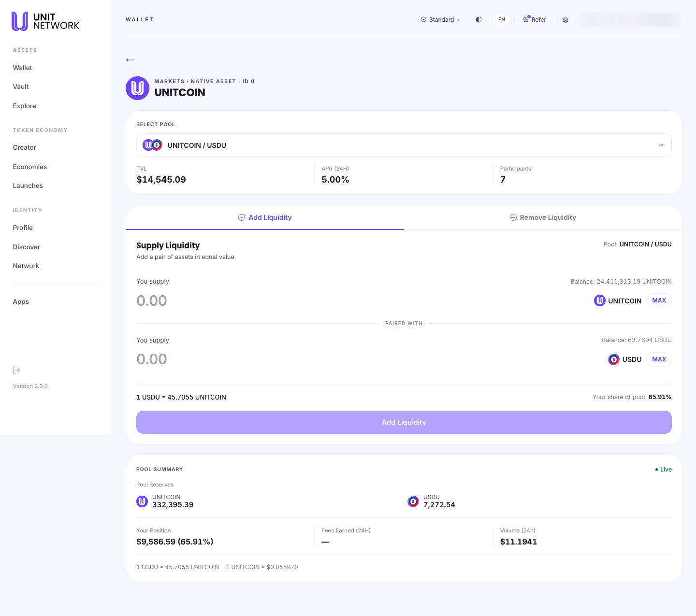The width and height of the screenshot is (696, 616).
Task: Click Your Position $9,586.59 (65.91%)
Action: pyautogui.click(x=175, y=542)
